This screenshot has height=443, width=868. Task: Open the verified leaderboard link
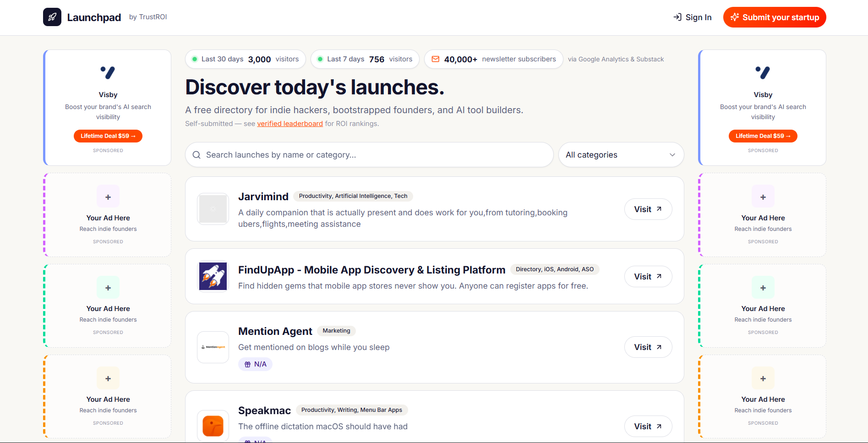(x=290, y=123)
